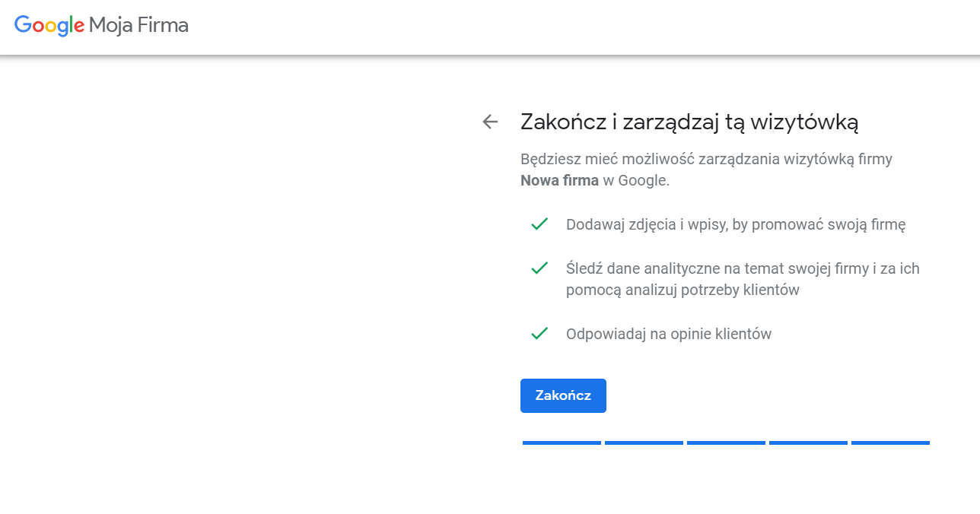The height and width of the screenshot is (514, 980).
Task: Click the checkmark beside 'Dodawaj zdjęcia i wpisy'
Action: pos(539,224)
